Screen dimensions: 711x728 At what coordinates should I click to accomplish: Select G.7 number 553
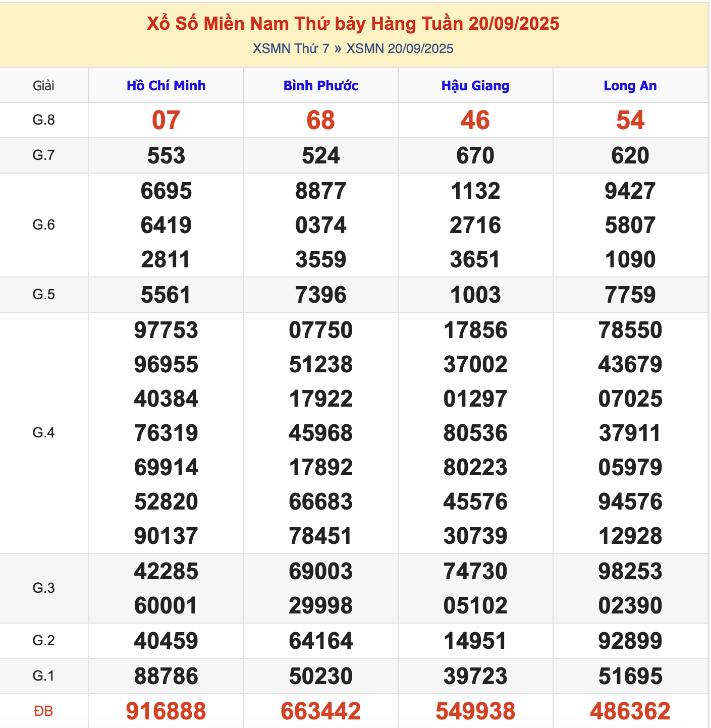coord(166,155)
